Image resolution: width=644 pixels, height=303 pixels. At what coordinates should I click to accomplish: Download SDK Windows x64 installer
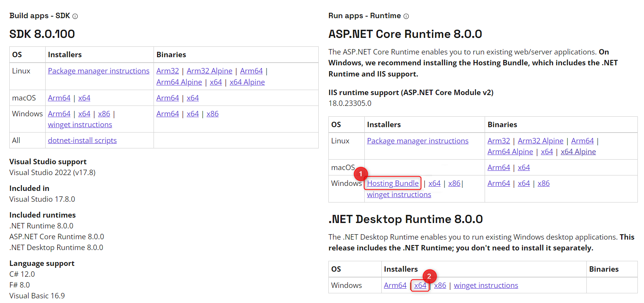coord(84,114)
